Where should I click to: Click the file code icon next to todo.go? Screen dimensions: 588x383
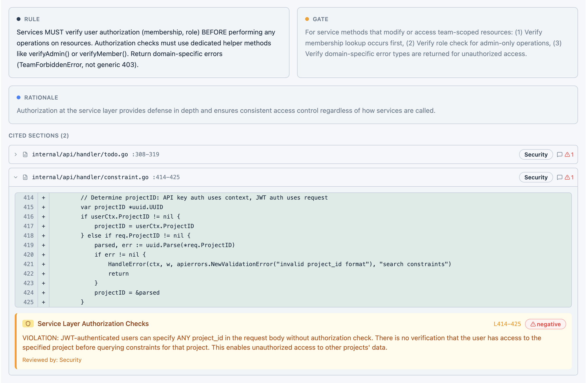pos(25,154)
